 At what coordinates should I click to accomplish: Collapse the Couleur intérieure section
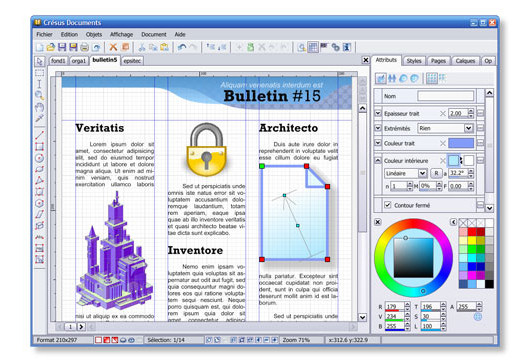pyautogui.click(x=378, y=161)
